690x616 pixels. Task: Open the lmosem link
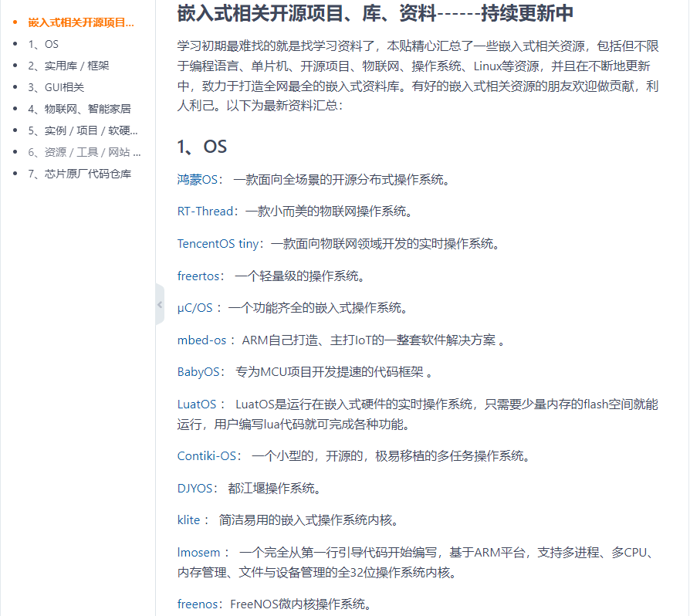click(x=198, y=552)
